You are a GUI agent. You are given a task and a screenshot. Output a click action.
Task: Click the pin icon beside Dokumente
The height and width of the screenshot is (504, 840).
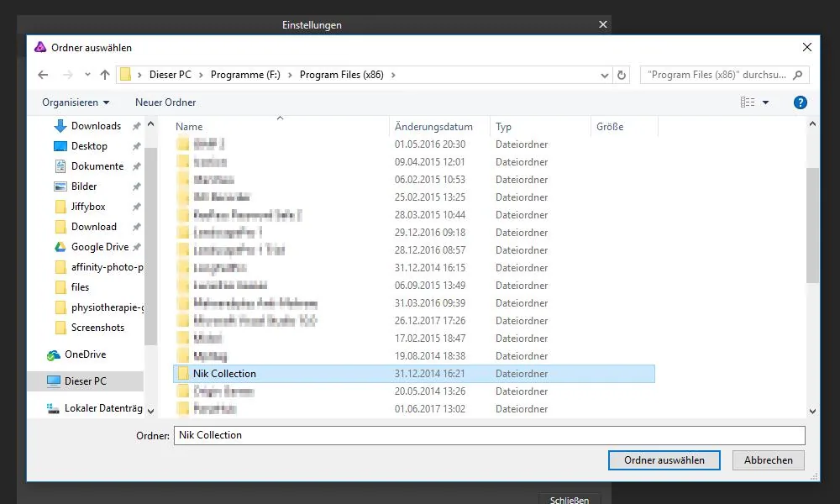[137, 166]
